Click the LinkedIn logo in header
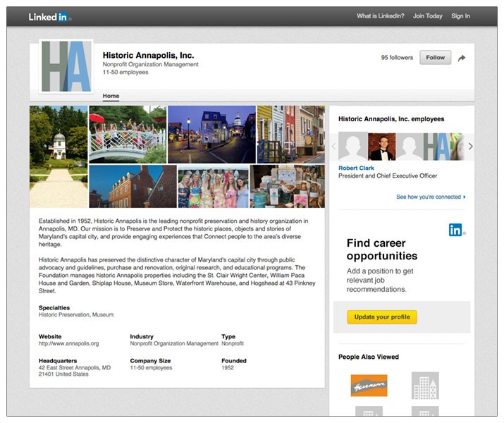The width and height of the screenshot is (504, 423). coord(49,17)
